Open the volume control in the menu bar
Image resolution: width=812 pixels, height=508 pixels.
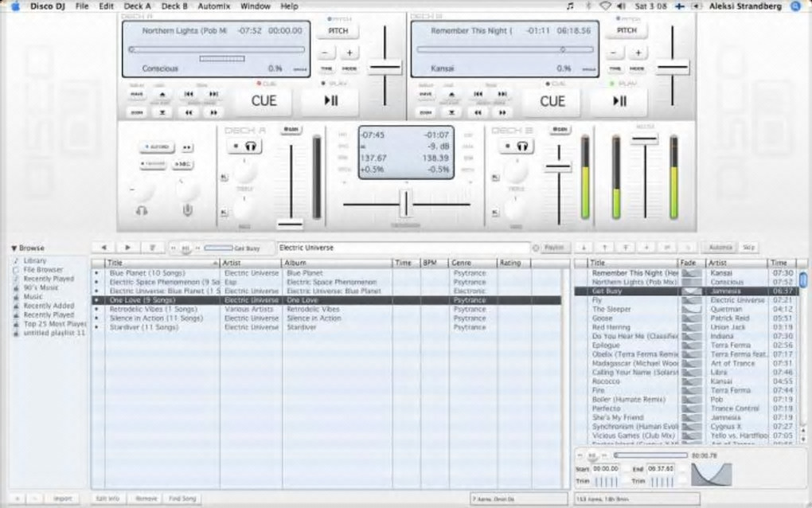coord(622,6)
